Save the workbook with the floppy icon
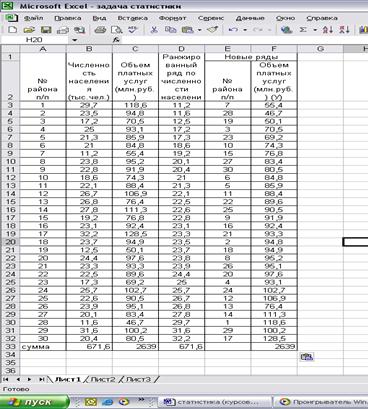 coord(46,30)
